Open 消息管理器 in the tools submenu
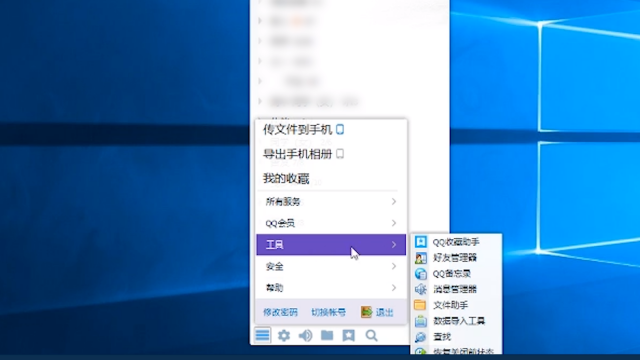This screenshot has width=640, height=360. pyautogui.click(x=456, y=289)
